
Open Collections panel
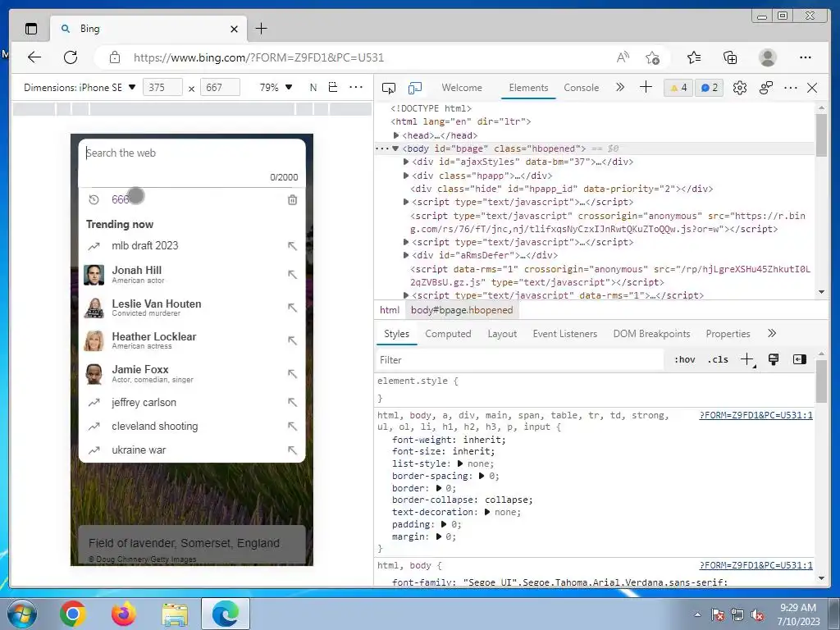tap(730, 57)
